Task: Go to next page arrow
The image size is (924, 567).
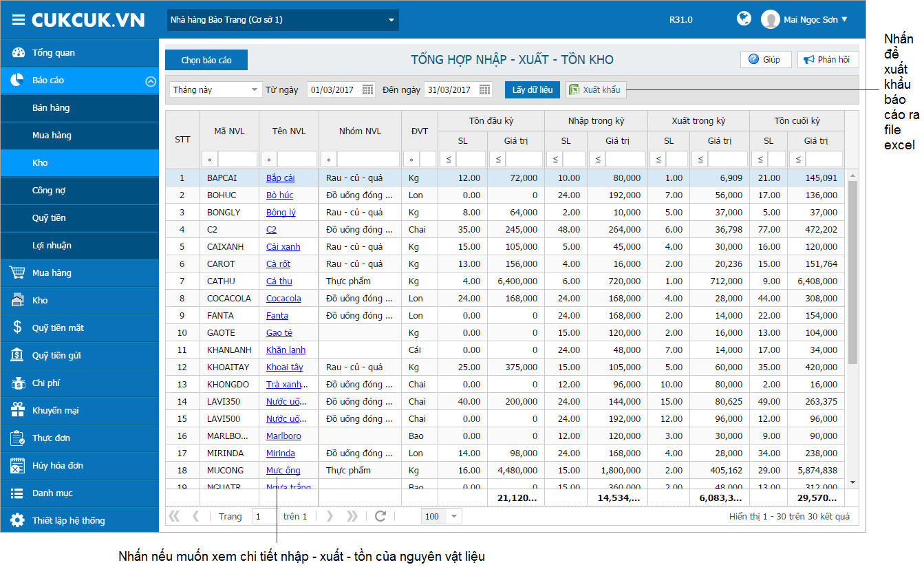Action: point(330,516)
